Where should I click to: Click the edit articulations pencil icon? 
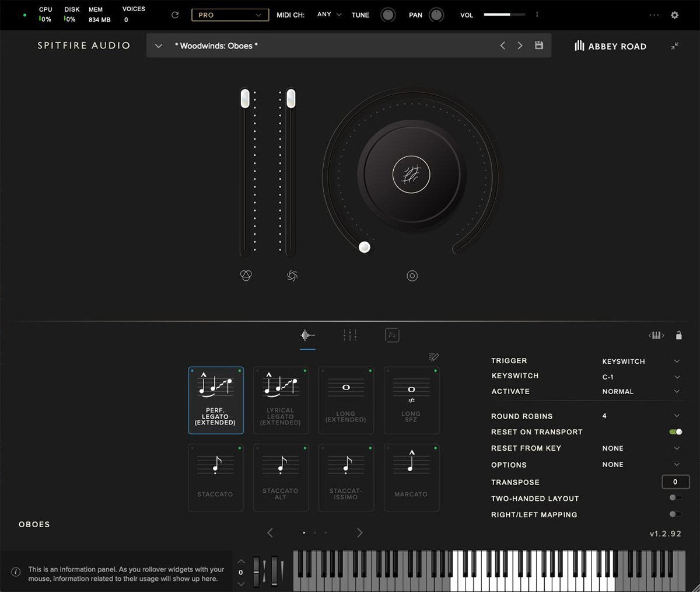[x=433, y=357]
